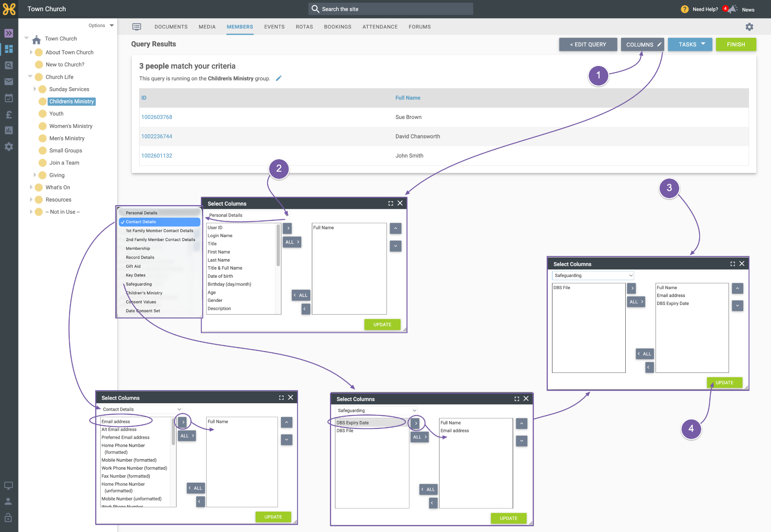Switch to the Rotas tab
Screen dimensions: 771x532
[304, 27]
